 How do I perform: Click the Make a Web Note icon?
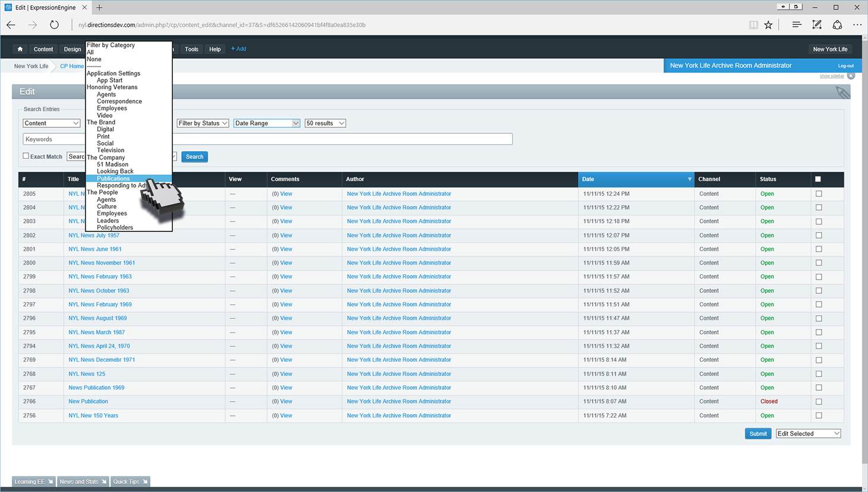tap(817, 25)
